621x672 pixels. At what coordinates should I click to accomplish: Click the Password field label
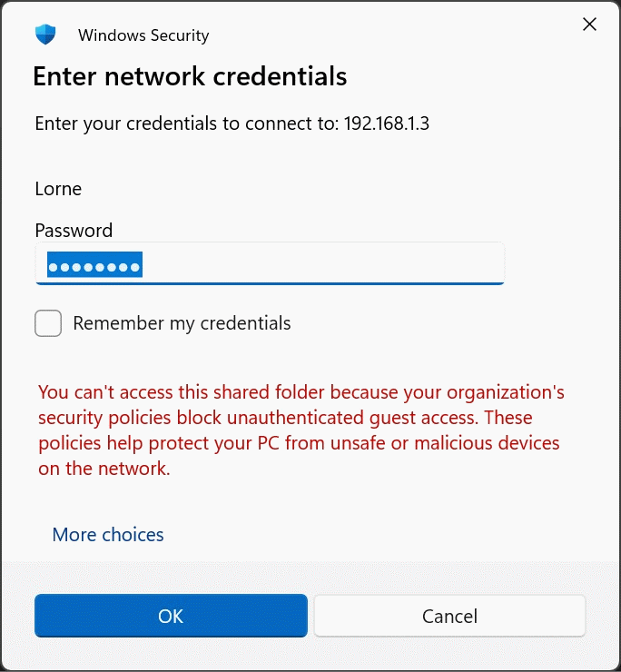(x=74, y=231)
